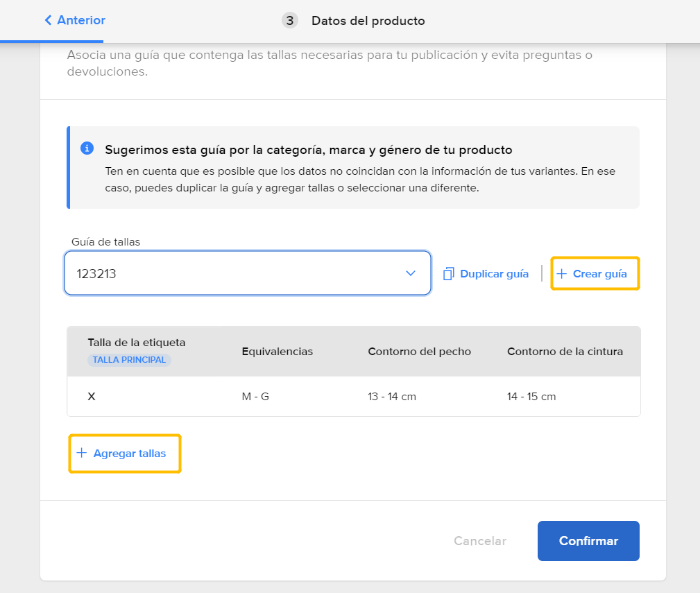Click the TALLA PRINCIPAL badge
The height and width of the screenshot is (593, 700).
click(x=129, y=360)
